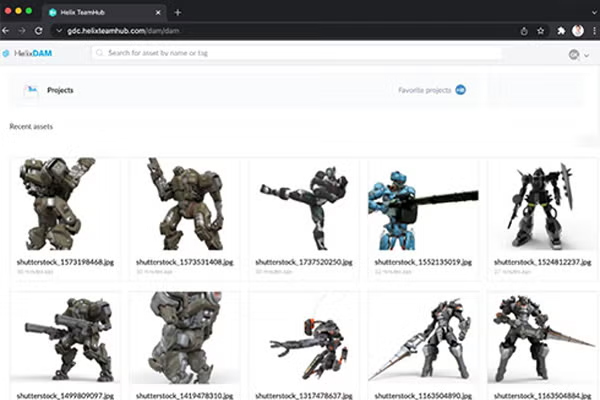The width and height of the screenshot is (600, 400).
Task: Open thumbnail of shutterstock_1317478637.jpg
Action: click(x=304, y=337)
